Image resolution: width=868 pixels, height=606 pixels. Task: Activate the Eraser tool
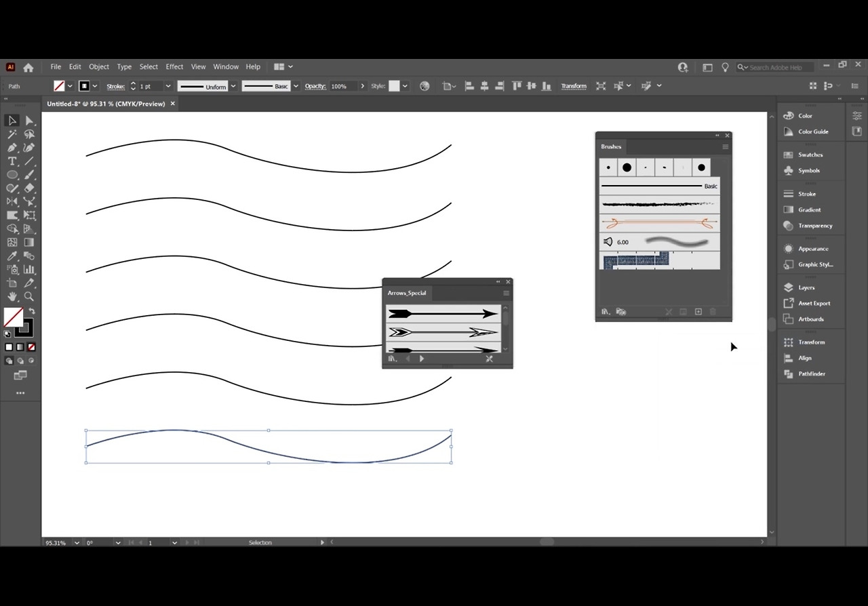pyautogui.click(x=29, y=188)
